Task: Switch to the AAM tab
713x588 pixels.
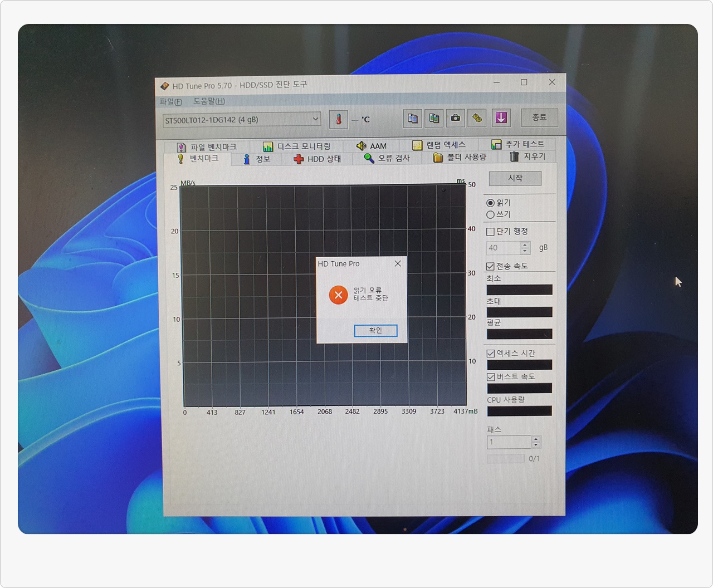Action: pyautogui.click(x=372, y=145)
